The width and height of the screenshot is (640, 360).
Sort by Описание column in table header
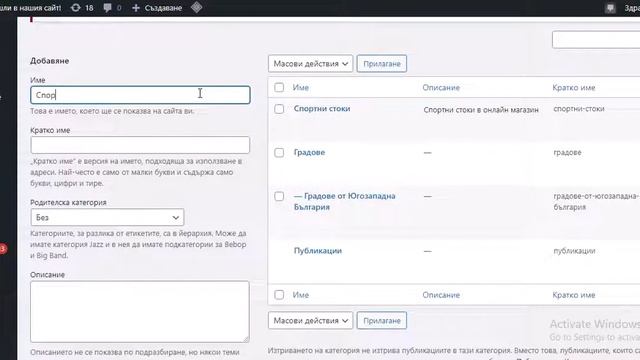(441, 87)
